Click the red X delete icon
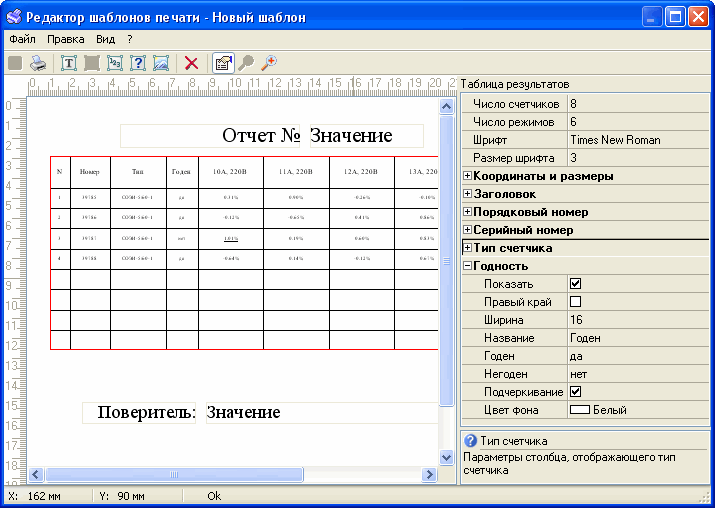This screenshot has width=715, height=508. pos(192,62)
